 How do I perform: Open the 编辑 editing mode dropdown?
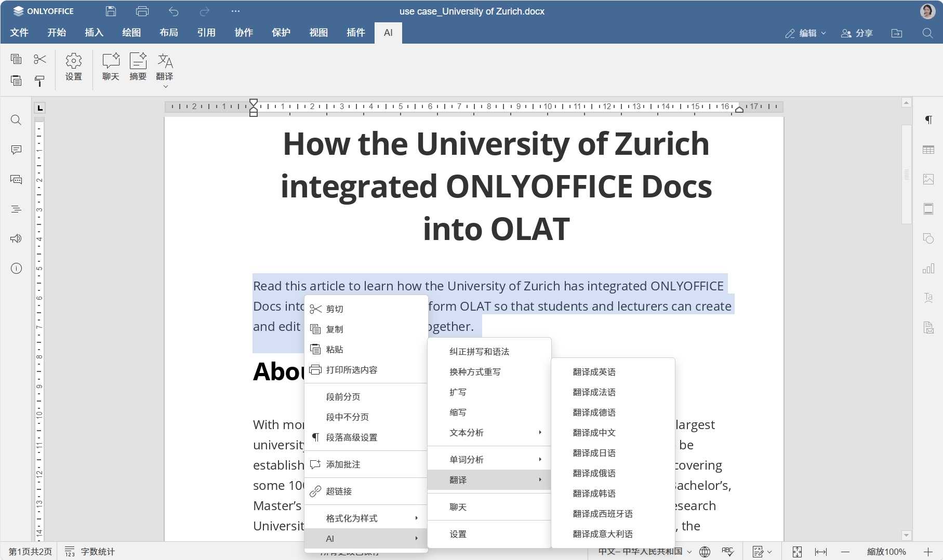click(x=805, y=33)
